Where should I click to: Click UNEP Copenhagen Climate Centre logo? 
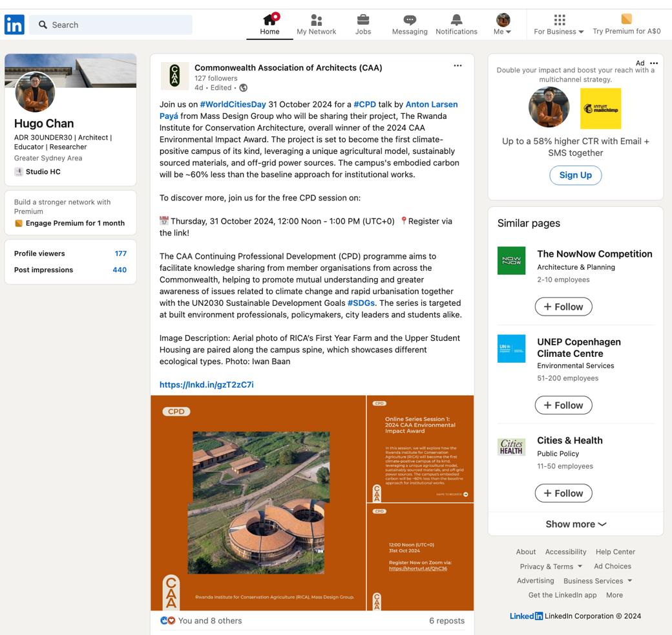coord(511,348)
